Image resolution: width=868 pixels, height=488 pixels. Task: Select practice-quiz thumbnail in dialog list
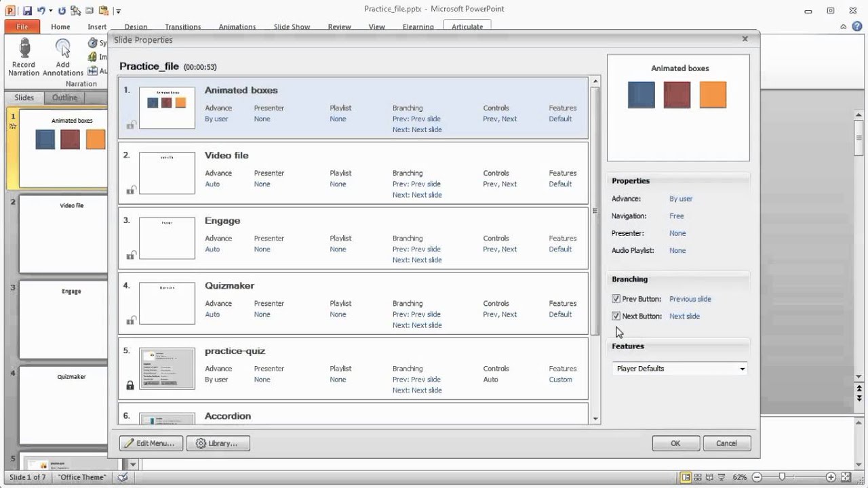tap(167, 368)
